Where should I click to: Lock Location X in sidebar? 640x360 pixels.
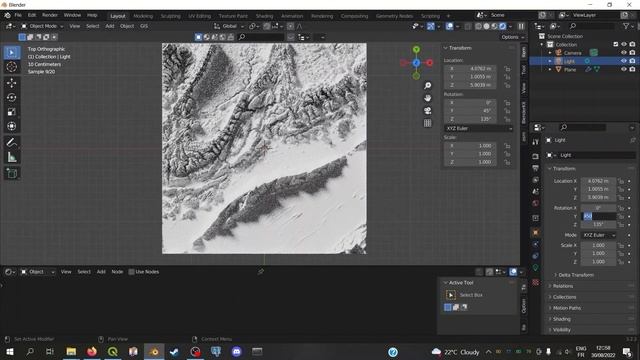click(507, 69)
